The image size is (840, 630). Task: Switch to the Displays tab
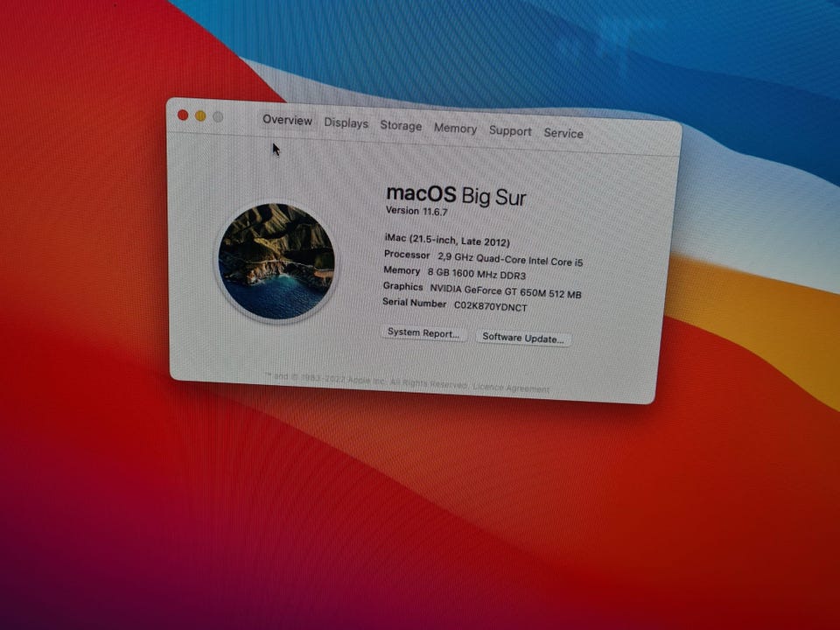click(346, 123)
